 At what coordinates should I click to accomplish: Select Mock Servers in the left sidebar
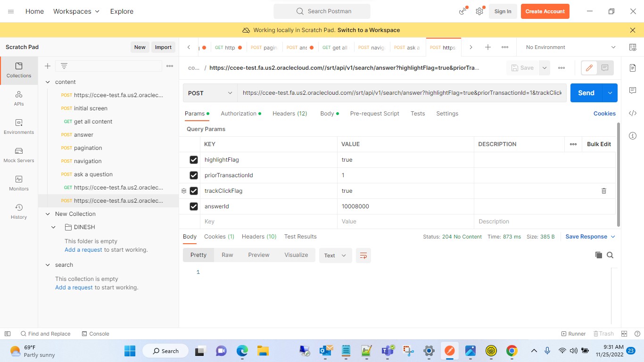(x=18, y=156)
